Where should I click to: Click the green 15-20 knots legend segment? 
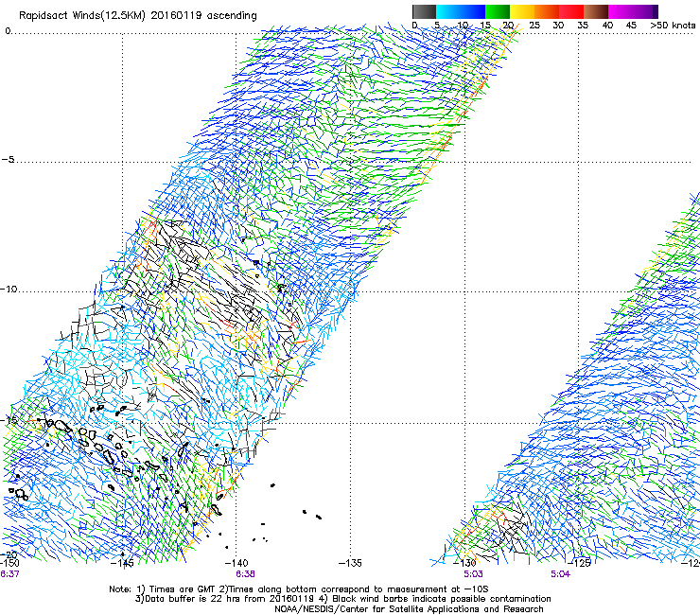tap(498, 11)
